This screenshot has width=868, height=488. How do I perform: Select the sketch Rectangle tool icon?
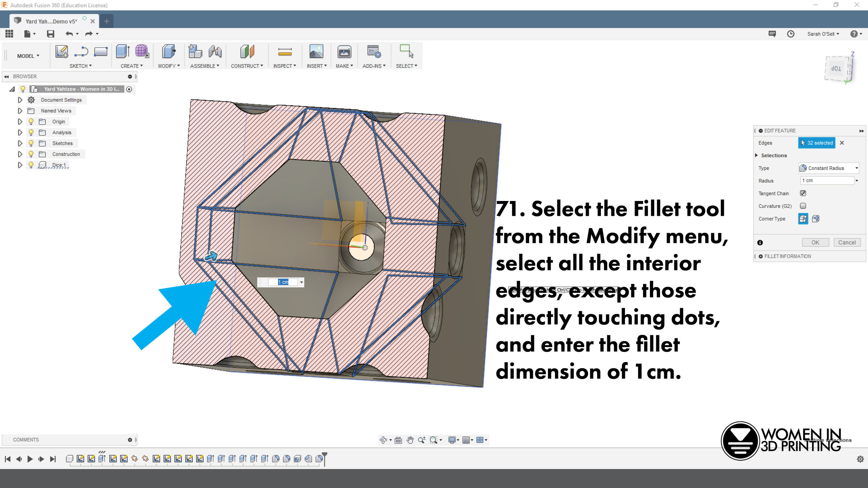(x=101, y=51)
